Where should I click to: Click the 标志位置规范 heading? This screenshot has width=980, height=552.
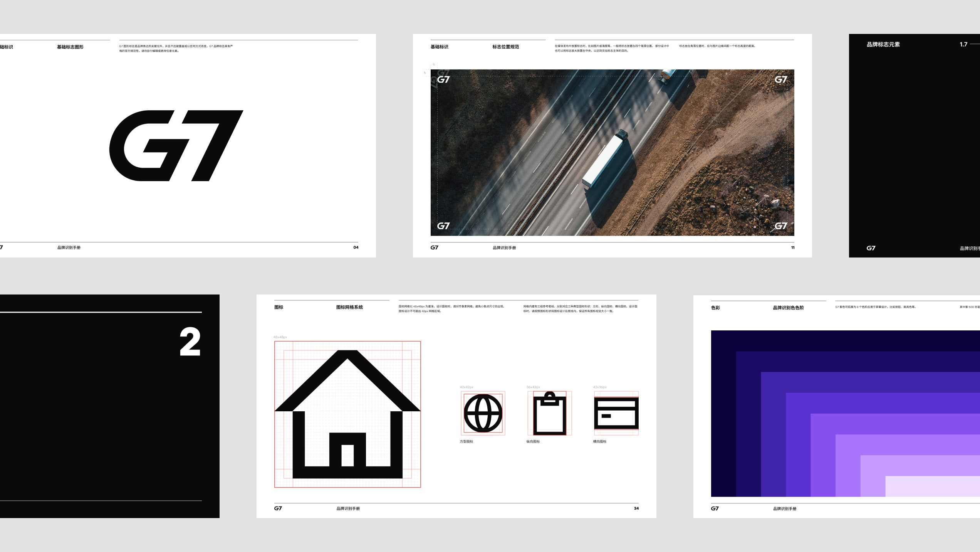(x=505, y=47)
